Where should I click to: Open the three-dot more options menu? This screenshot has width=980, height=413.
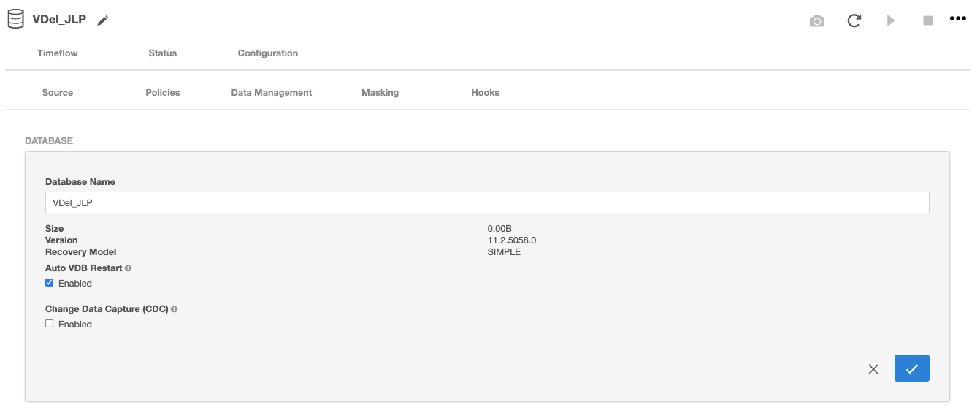point(957,19)
